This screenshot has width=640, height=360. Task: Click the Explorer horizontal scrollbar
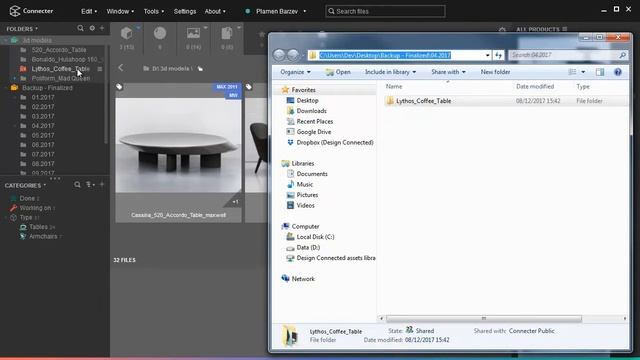coord(484,319)
